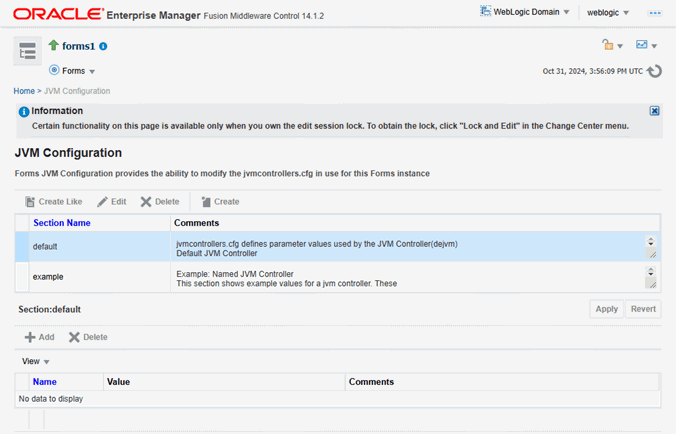676x434 pixels.
Task: Click the row selector of the example row
Action: 22,277
